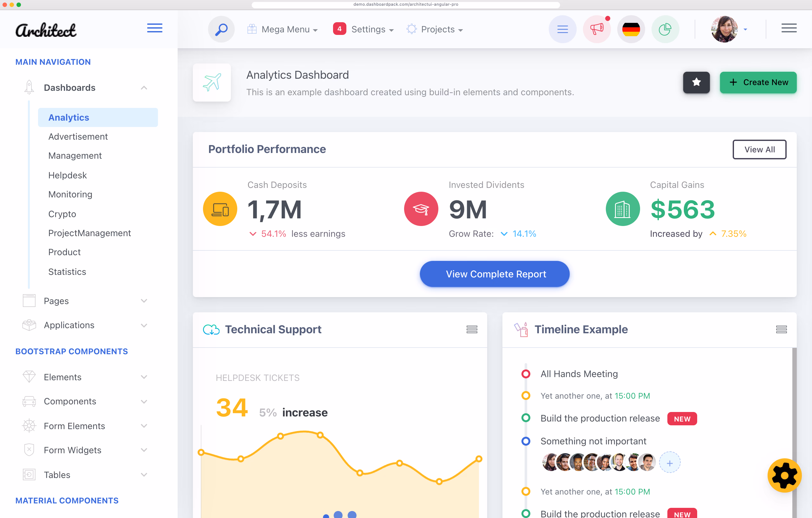Image resolution: width=812 pixels, height=518 pixels.
Task: Click the Form Elements helm icon
Action: click(x=29, y=426)
